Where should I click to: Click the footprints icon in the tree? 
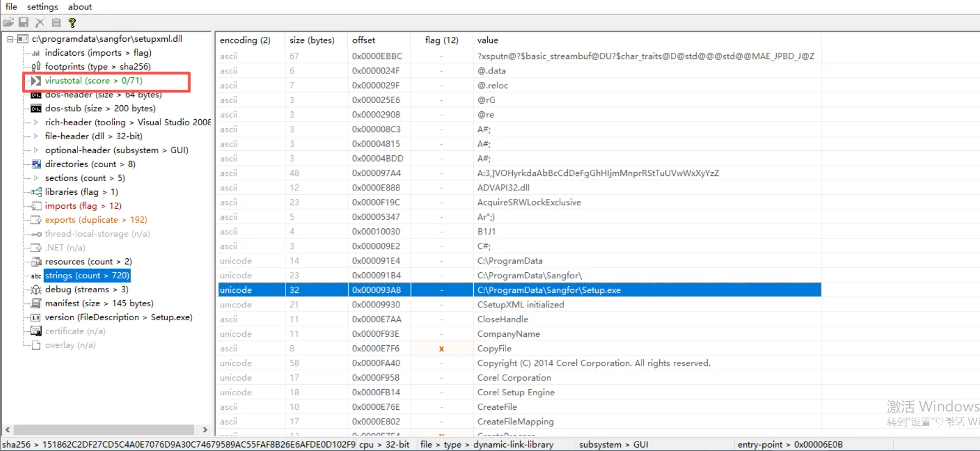coord(36,67)
